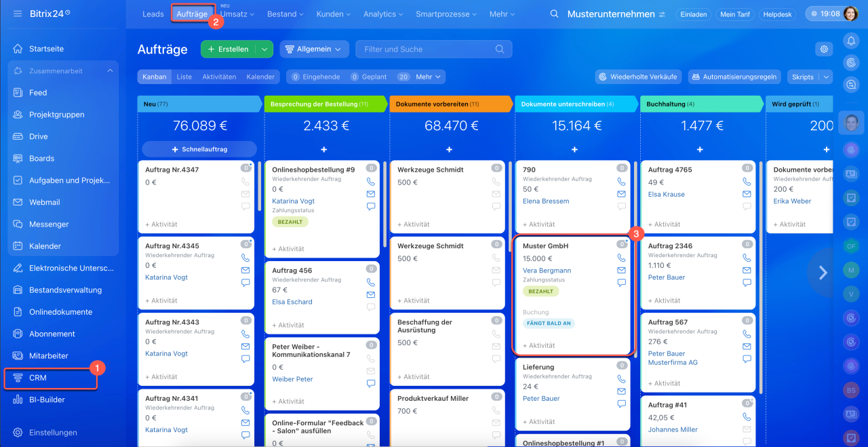The height and width of the screenshot is (447, 868).
Task: Add Aktivität on Muster GmbH card
Action: pos(539,345)
